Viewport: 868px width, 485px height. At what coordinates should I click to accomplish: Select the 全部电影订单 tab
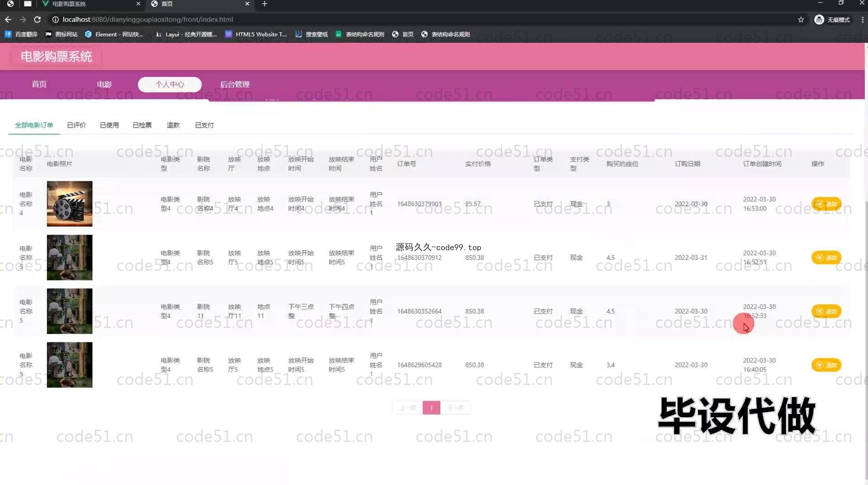(34, 125)
